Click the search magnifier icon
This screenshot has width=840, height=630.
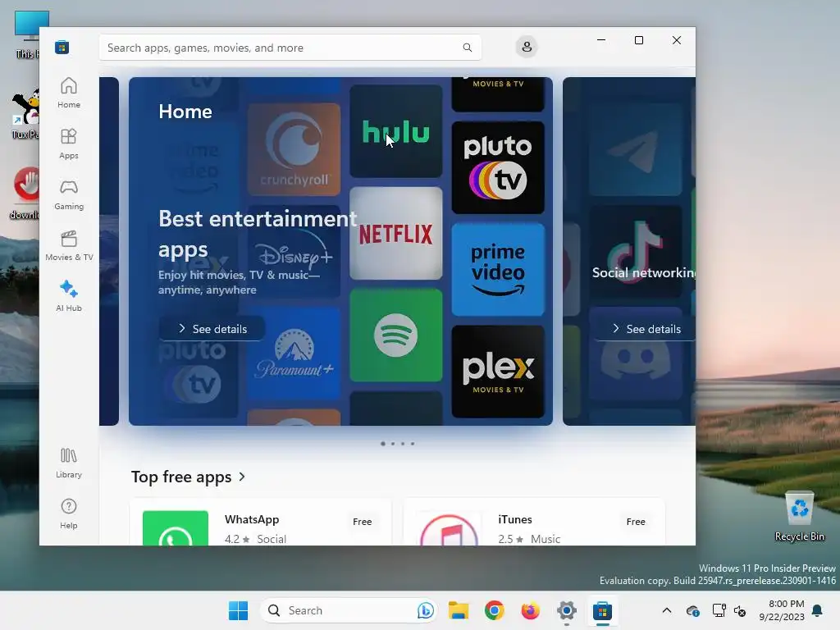click(x=467, y=48)
